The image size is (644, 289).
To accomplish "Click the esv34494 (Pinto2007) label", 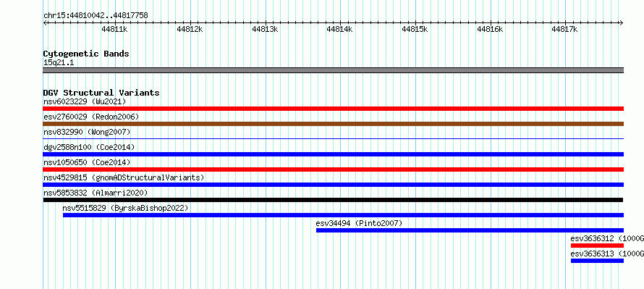I will pos(359,223).
